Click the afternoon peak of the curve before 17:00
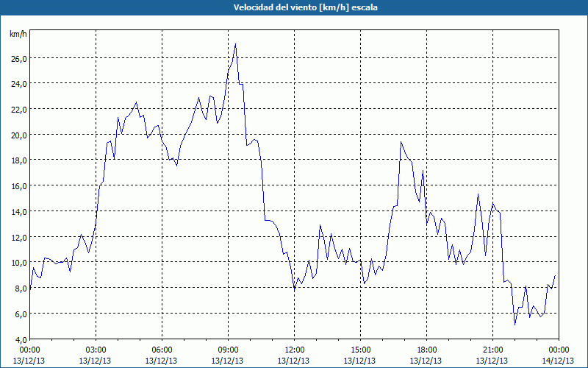Viewport: 588px width, 368px height. pyautogui.click(x=401, y=142)
